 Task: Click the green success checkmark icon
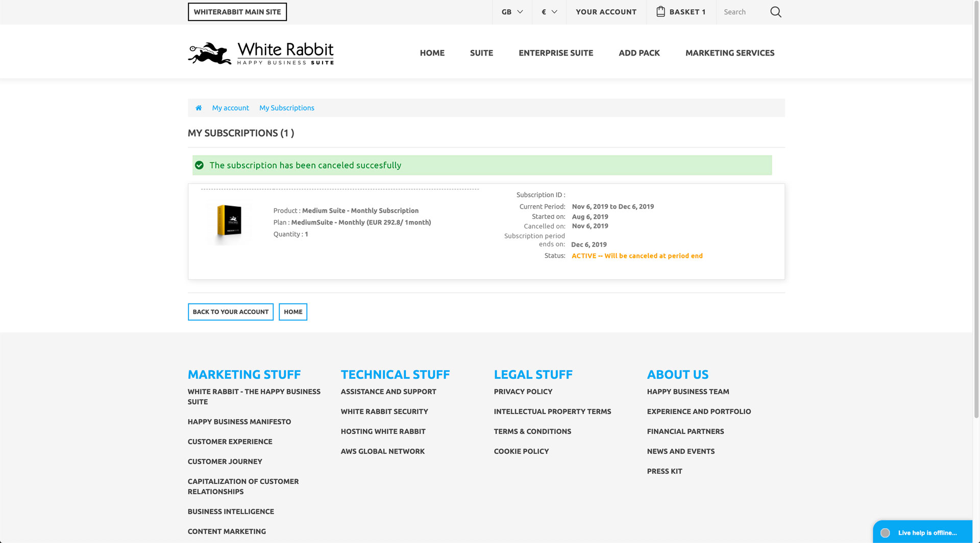click(200, 165)
